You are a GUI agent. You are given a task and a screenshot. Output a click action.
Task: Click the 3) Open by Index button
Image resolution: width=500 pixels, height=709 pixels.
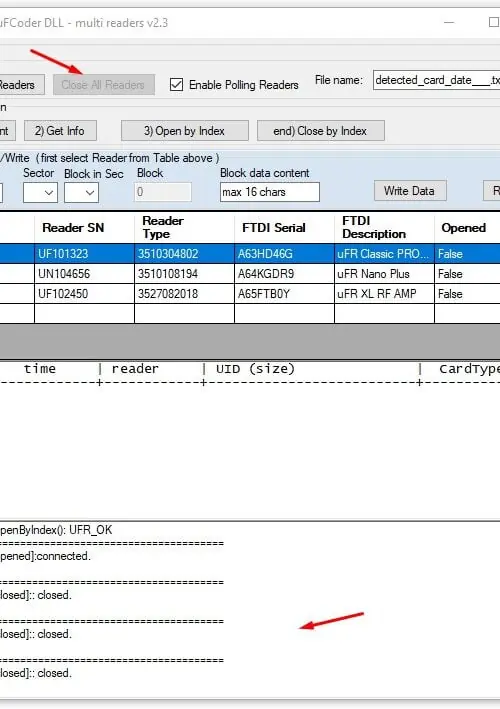click(x=184, y=131)
